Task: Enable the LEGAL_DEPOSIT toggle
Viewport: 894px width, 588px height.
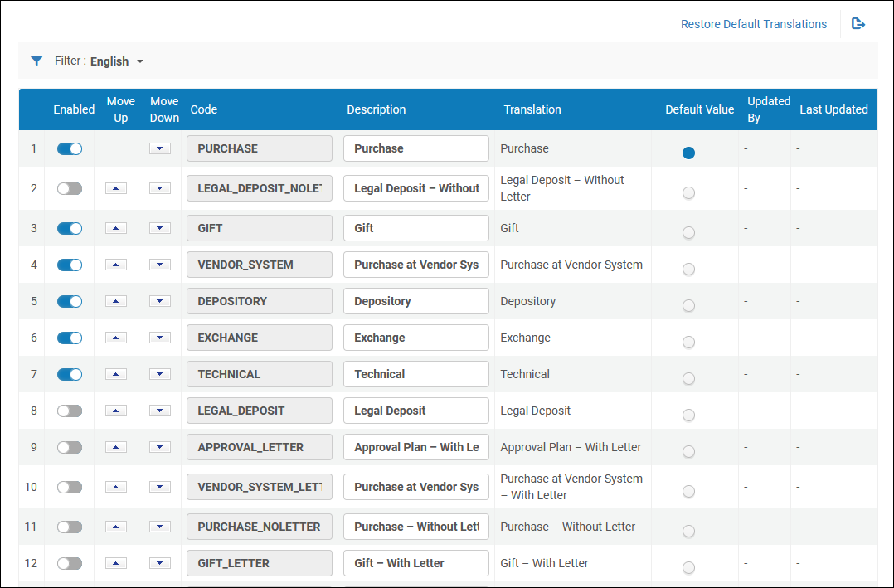Action: (70, 411)
